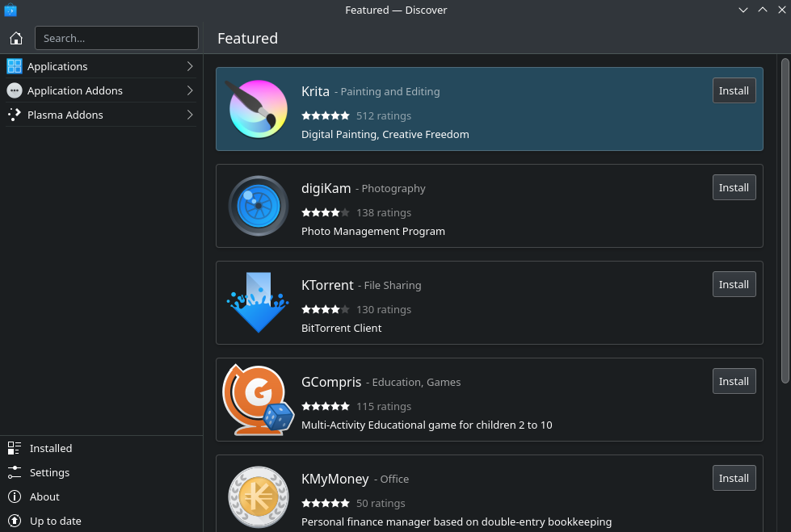This screenshot has width=791, height=532.
Task: Click '50 ratings' text
Action: coord(381,503)
